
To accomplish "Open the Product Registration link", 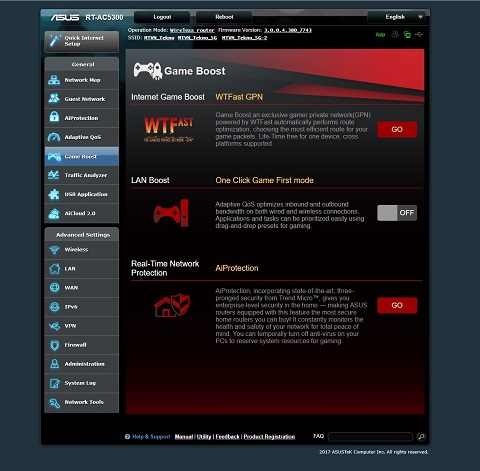I will (269, 437).
